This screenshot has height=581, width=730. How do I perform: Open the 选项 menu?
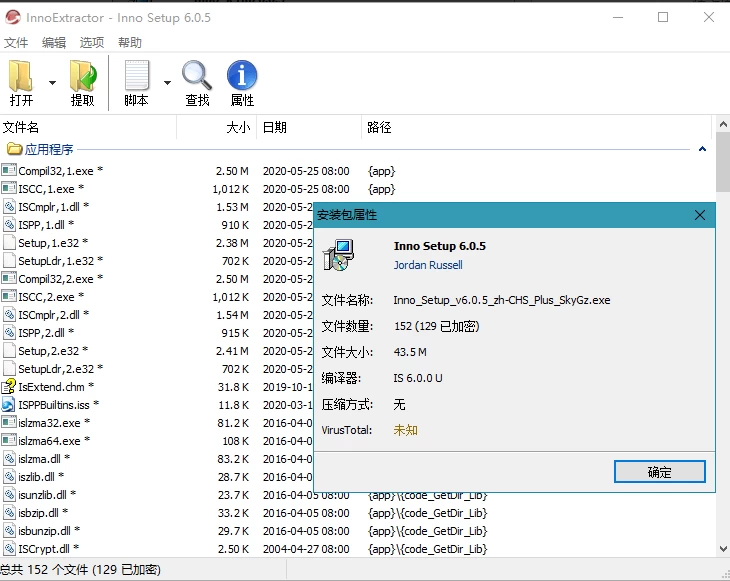(x=92, y=43)
